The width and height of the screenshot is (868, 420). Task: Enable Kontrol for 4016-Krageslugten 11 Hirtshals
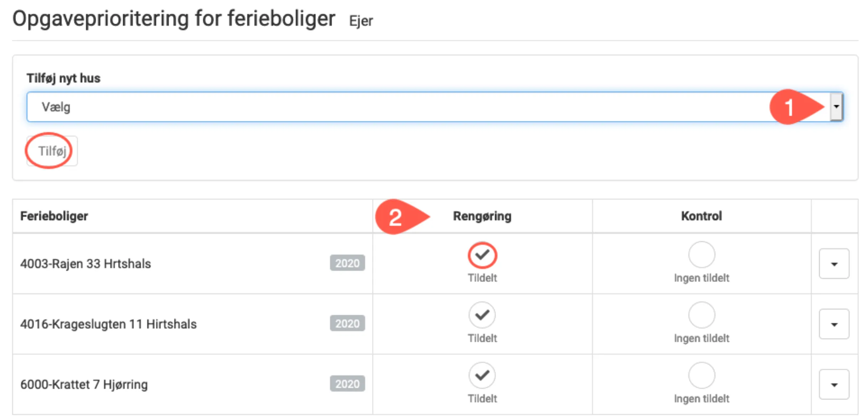click(x=702, y=315)
